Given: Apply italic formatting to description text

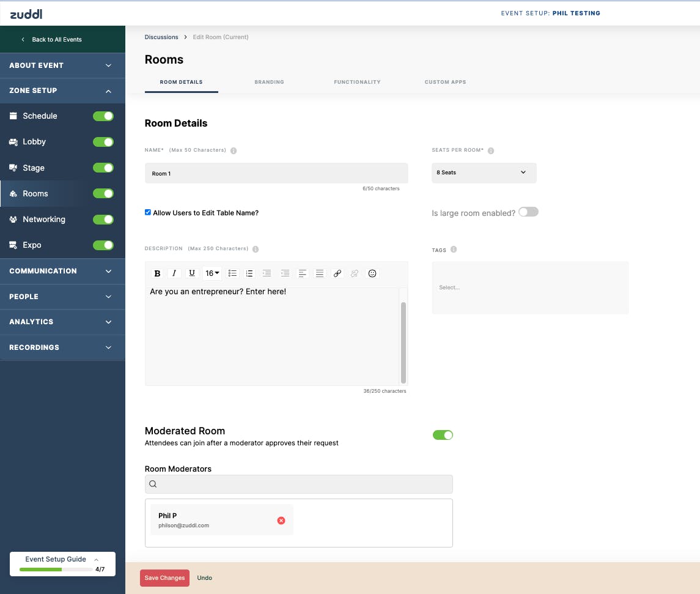Looking at the screenshot, I should 174,273.
